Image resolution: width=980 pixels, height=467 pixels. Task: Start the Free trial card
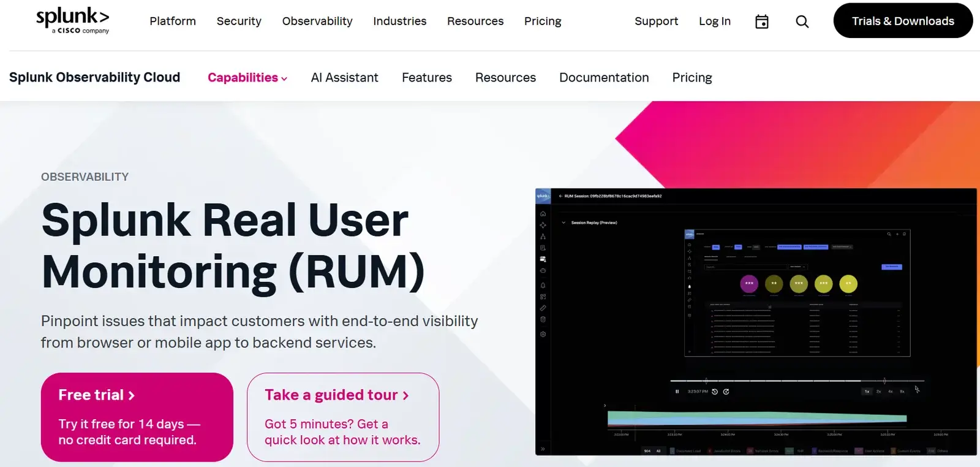tap(137, 417)
